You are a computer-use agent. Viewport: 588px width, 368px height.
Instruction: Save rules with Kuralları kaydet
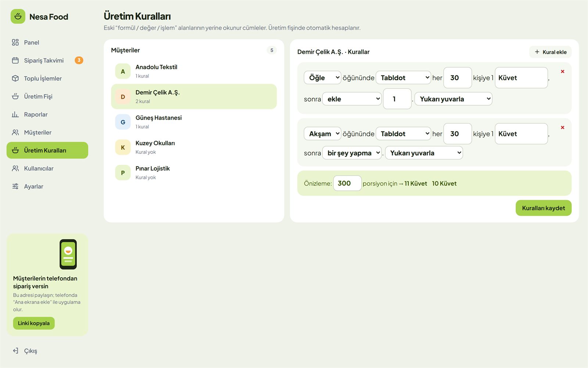point(544,208)
